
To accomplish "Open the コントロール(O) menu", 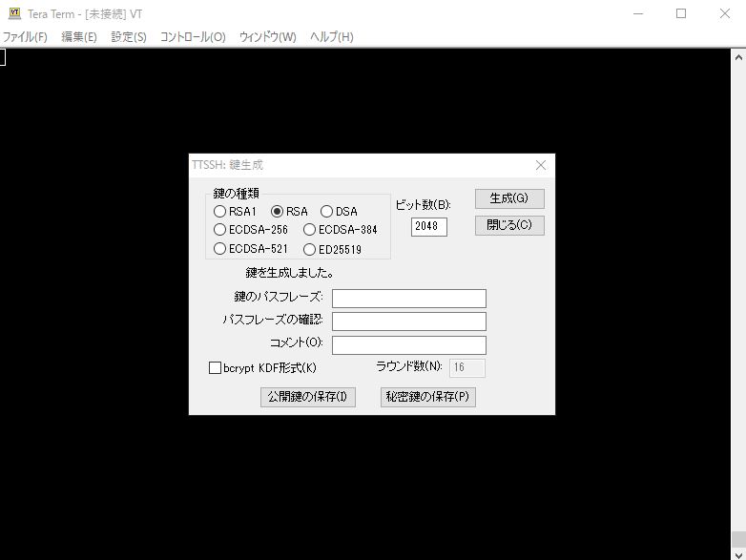I will pyautogui.click(x=193, y=37).
